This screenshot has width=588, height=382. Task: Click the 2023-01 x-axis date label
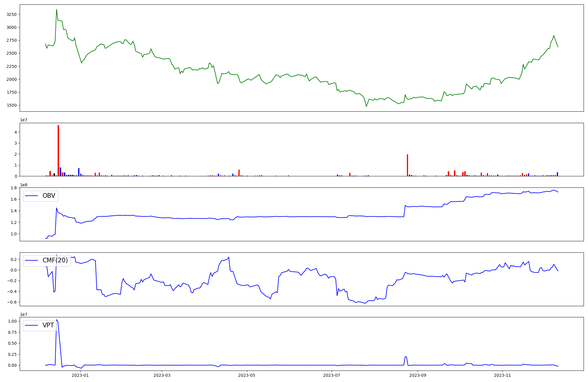click(80, 375)
